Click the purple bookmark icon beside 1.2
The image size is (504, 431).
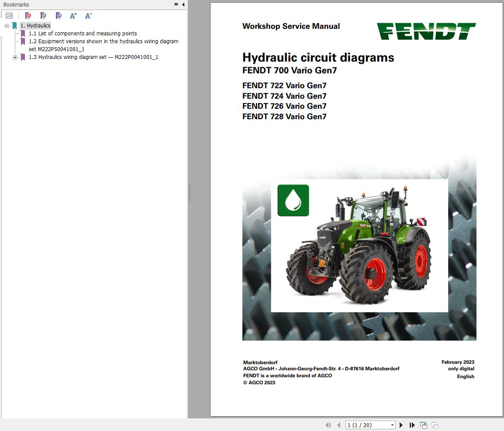(23, 41)
